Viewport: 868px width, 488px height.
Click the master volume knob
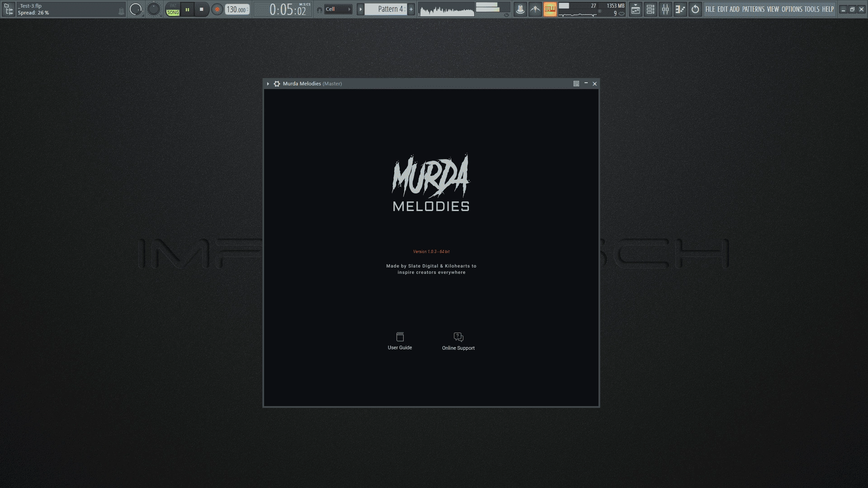coord(136,9)
